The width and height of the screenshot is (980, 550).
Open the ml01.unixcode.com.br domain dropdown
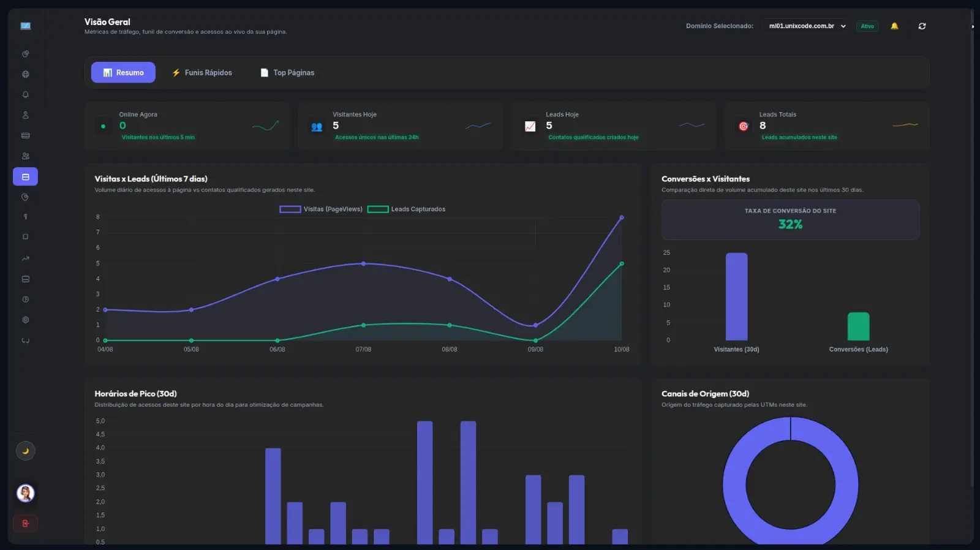coord(807,26)
